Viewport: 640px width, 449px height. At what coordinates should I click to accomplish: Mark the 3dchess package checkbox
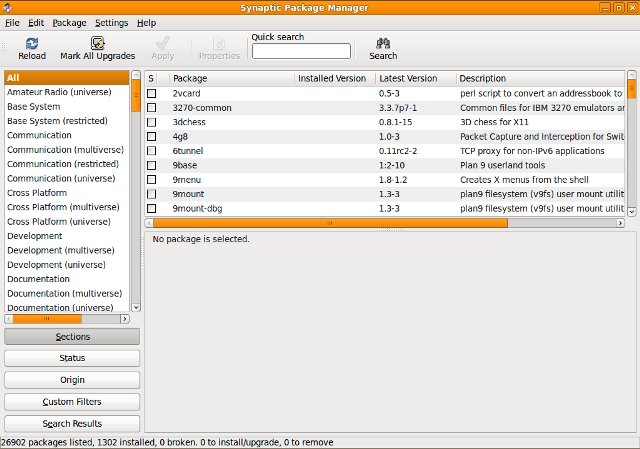point(152,122)
